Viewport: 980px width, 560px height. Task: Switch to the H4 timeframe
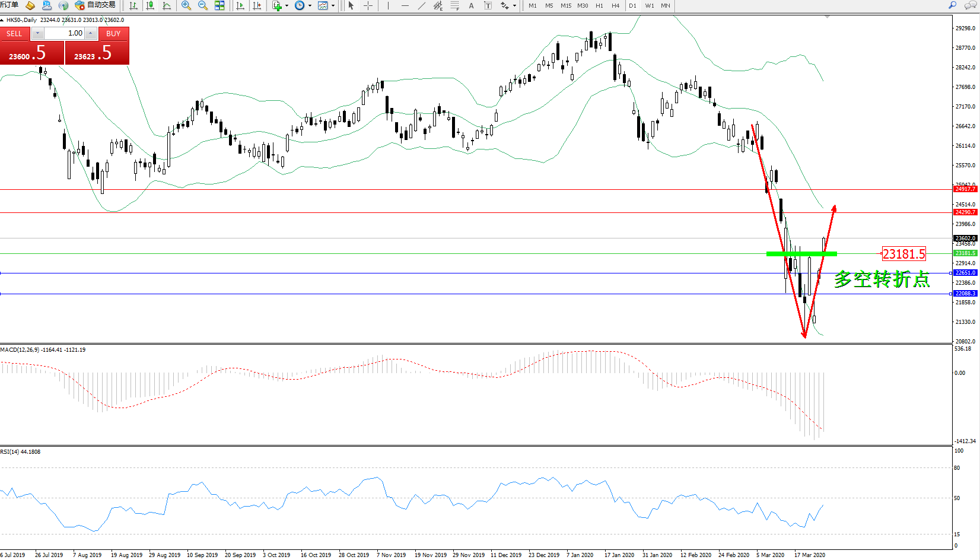(615, 6)
